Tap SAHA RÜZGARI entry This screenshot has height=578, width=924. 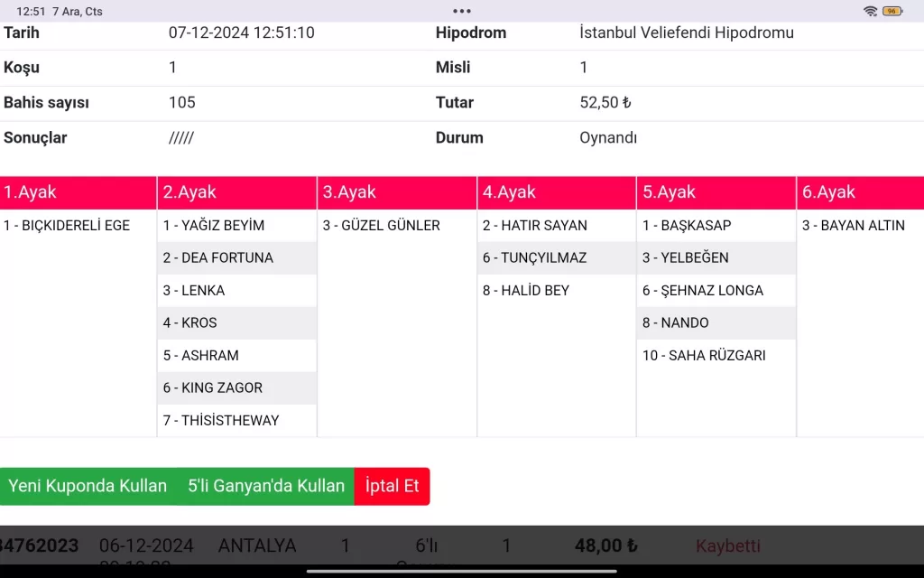[x=716, y=356]
